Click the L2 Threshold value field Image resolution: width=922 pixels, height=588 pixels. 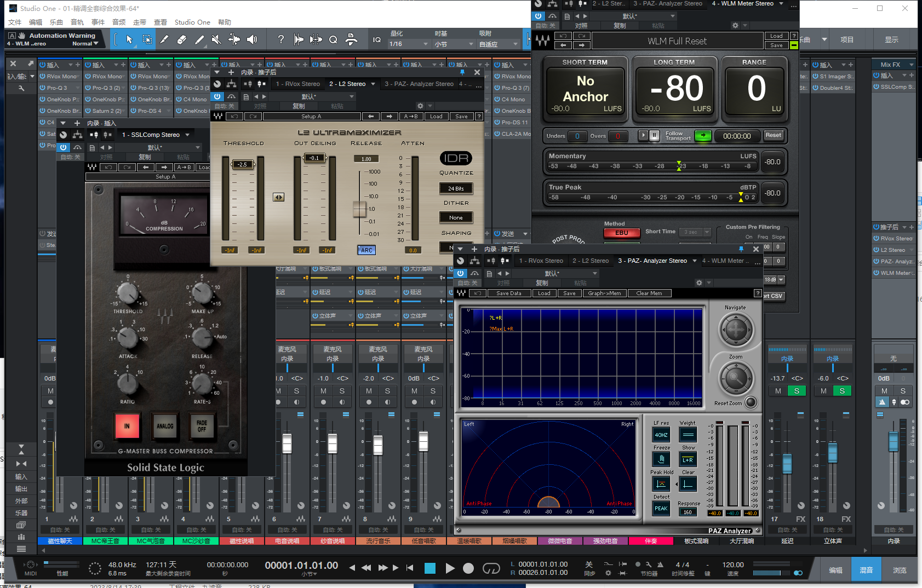(x=242, y=164)
